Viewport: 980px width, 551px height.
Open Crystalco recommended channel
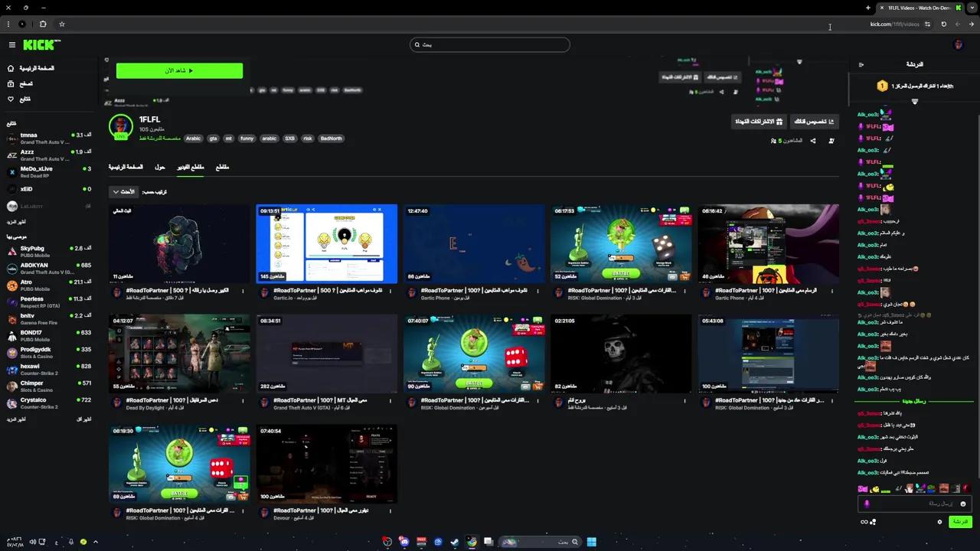tap(48, 403)
